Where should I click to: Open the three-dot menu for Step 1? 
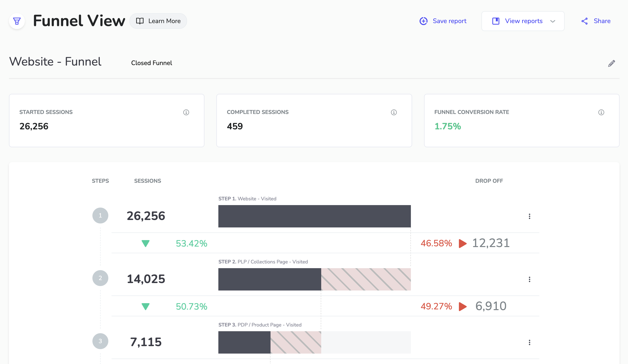tap(530, 216)
